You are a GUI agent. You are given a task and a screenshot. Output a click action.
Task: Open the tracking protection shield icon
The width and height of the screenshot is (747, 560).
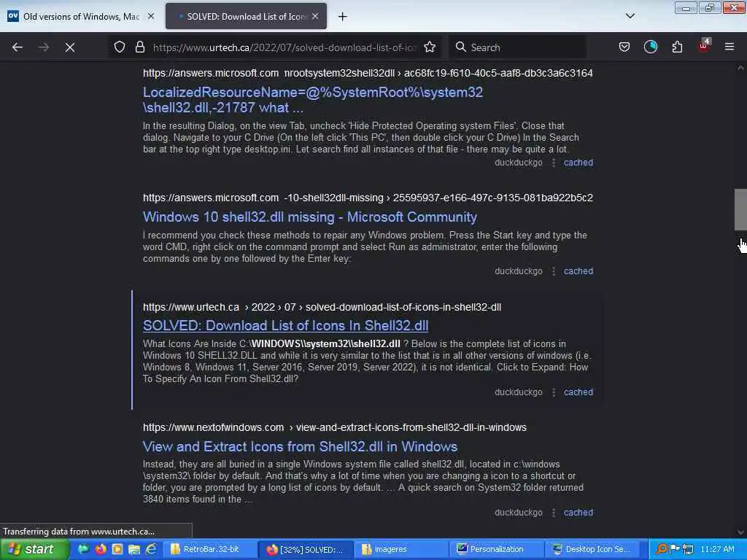(x=120, y=47)
